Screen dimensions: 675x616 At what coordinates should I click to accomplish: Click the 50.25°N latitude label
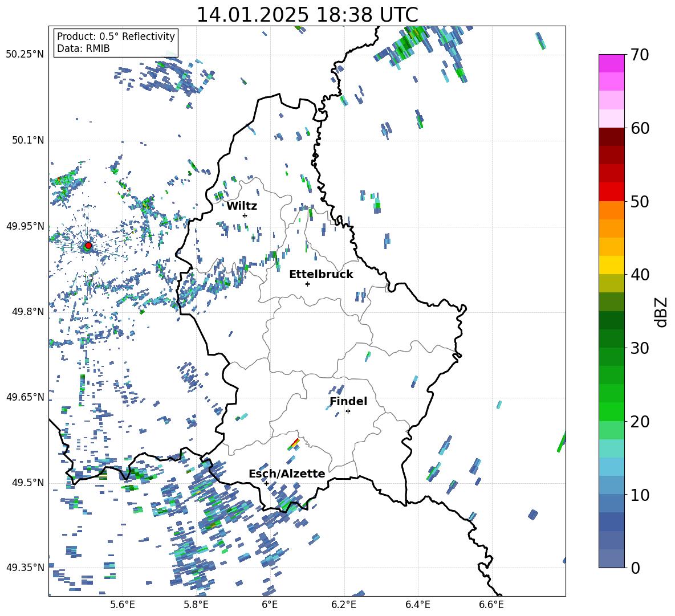[x=25, y=54]
